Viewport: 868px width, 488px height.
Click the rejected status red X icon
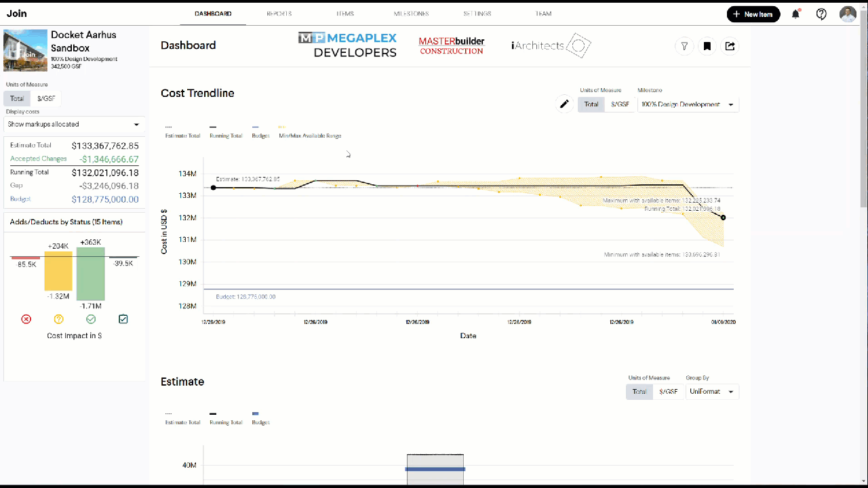click(26, 319)
